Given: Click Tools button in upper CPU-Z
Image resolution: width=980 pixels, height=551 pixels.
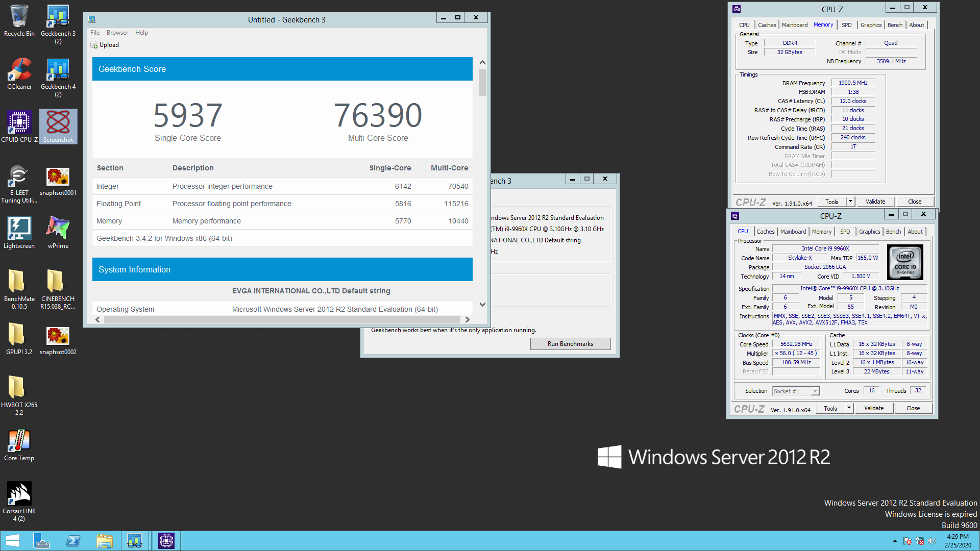Looking at the screenshot, I should coord(832,202).
